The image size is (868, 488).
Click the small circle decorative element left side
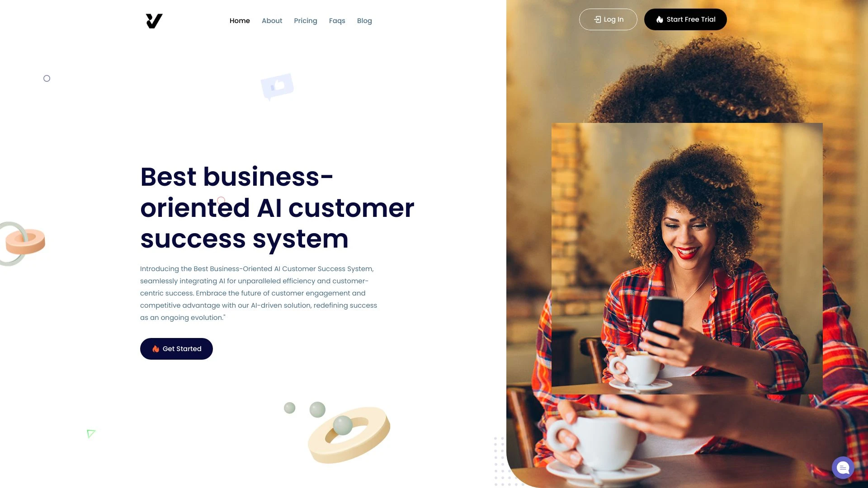47,78
